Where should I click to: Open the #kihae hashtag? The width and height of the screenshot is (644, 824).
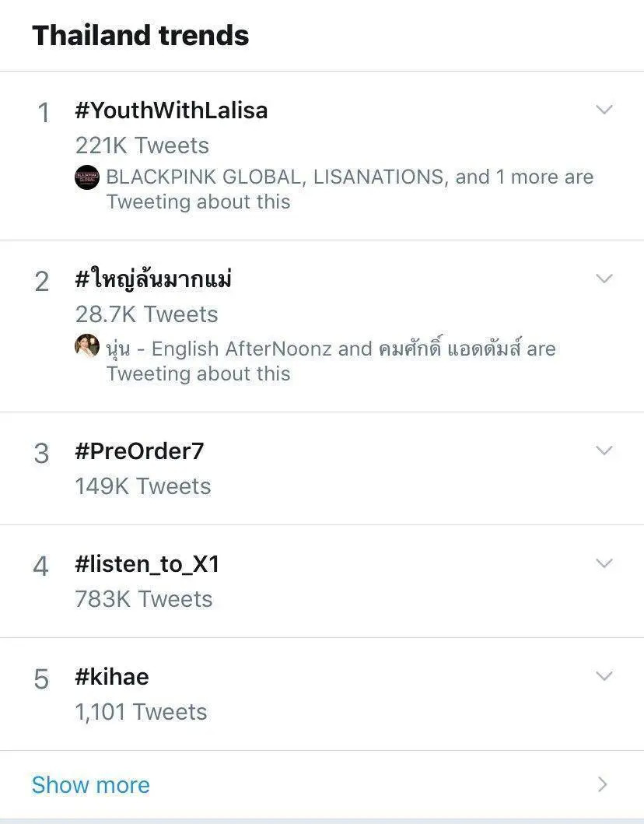[x=112, y=677]
